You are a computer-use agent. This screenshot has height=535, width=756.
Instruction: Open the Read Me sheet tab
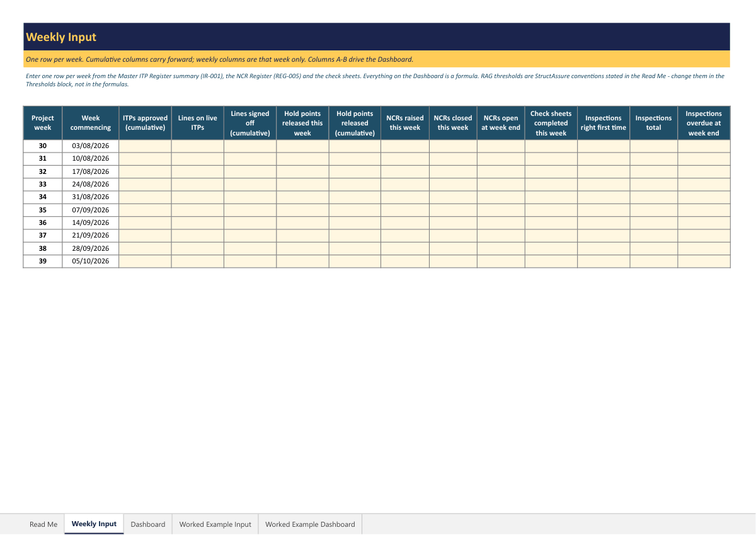43,524
